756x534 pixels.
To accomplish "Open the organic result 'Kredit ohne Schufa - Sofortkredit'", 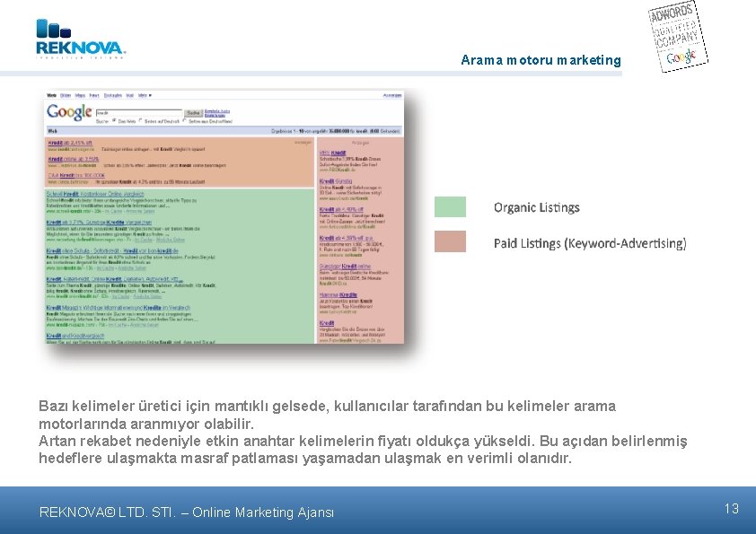I will pos(112,251).
